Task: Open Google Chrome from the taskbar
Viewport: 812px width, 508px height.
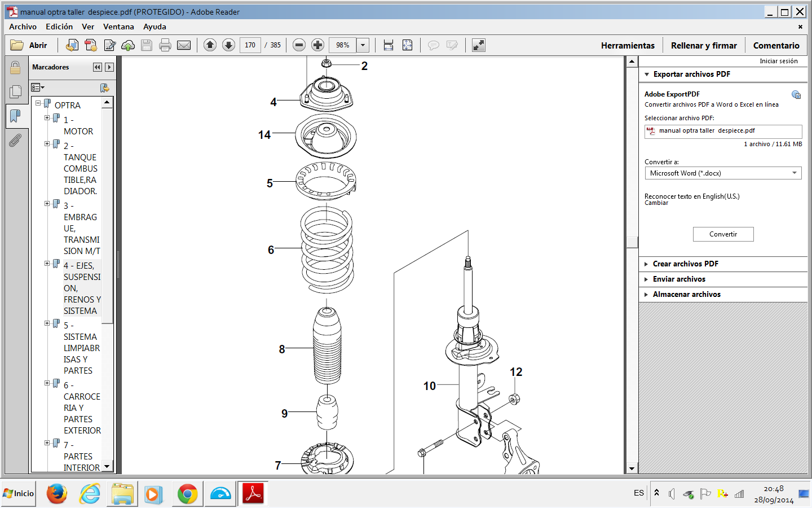Action: (188, 494)
